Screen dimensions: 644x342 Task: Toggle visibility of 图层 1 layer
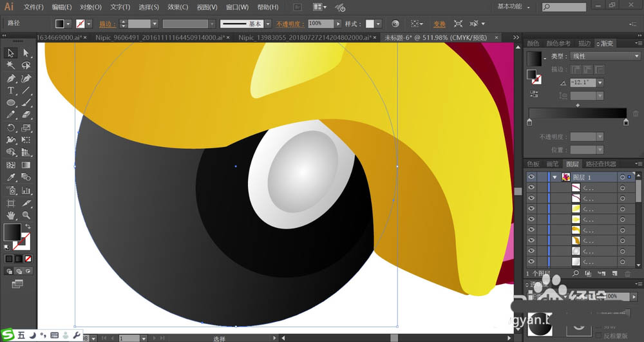(x=531, y=177)
